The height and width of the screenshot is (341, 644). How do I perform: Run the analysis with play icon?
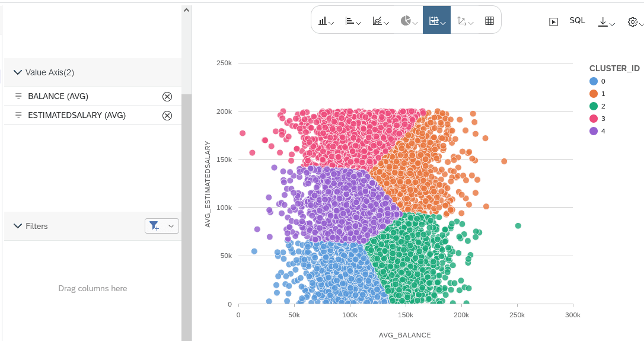tap(554, 22)
